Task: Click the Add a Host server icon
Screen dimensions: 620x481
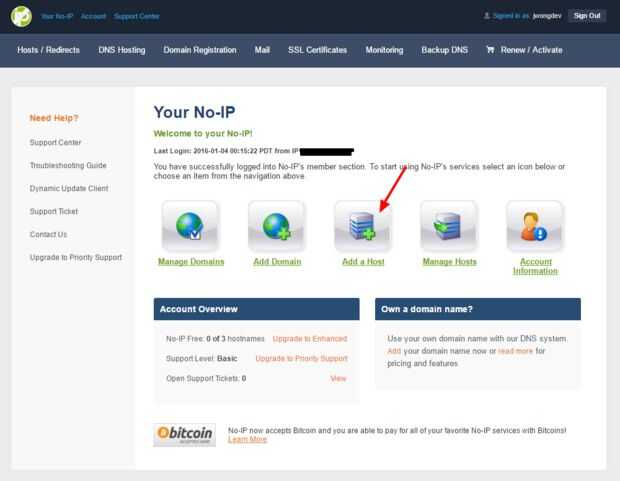Action: (x=363, y=226)
